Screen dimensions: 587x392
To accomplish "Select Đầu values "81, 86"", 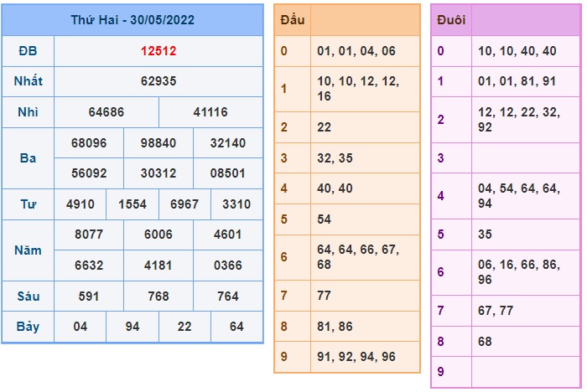I will tap(335, 327).
